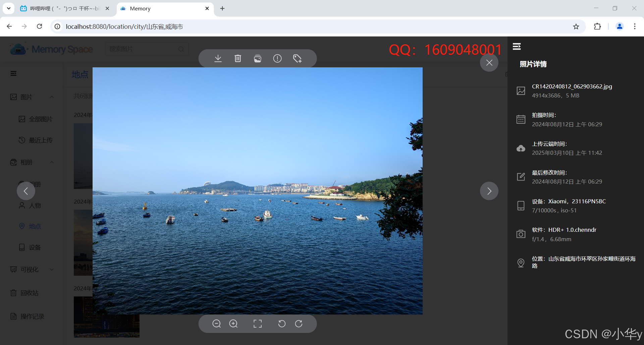This screenshot has width=644, height=345.
Task: Click the calendar icon beside 拍摄时间
Action: coord(521,119)
